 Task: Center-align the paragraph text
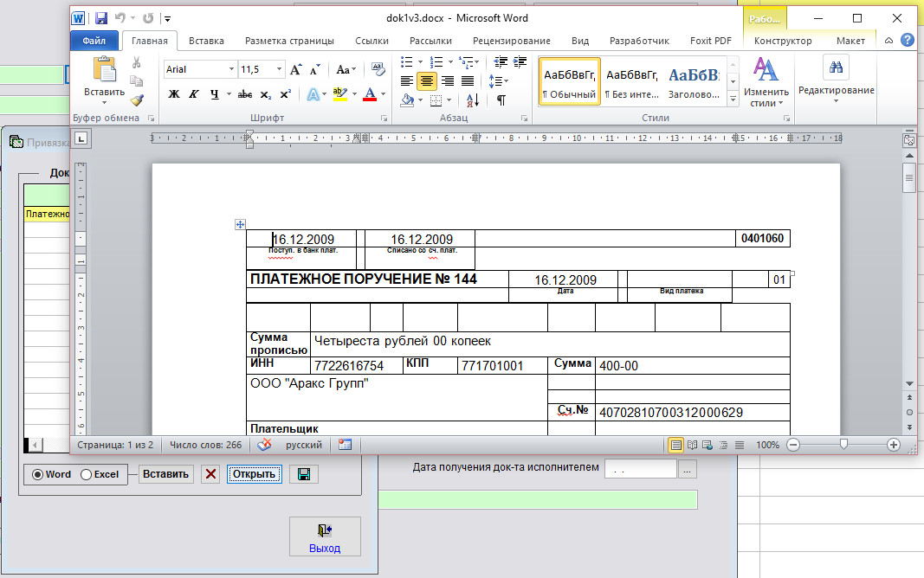pyautogui.click(x=426, y=81)
